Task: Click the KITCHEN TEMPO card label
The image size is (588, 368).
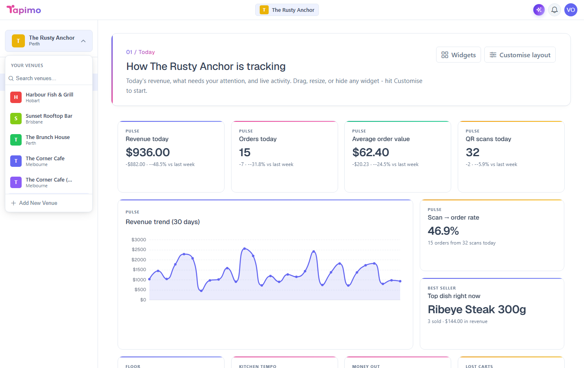Action: point(258,367)
